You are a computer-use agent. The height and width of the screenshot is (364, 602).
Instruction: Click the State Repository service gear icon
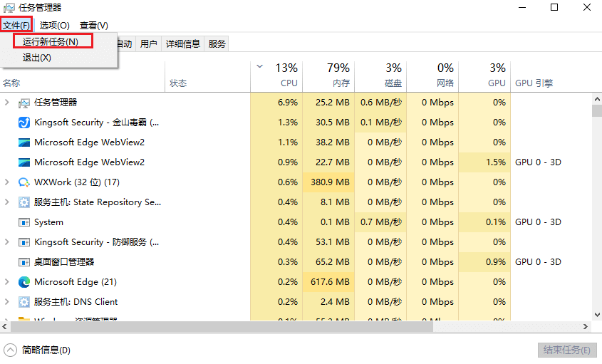[24, 202]
